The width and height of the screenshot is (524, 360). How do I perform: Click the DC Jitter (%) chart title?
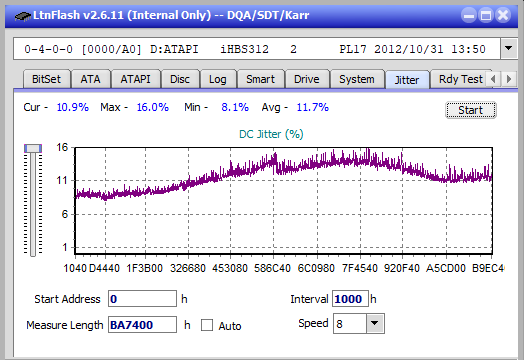tap(271, 134)
